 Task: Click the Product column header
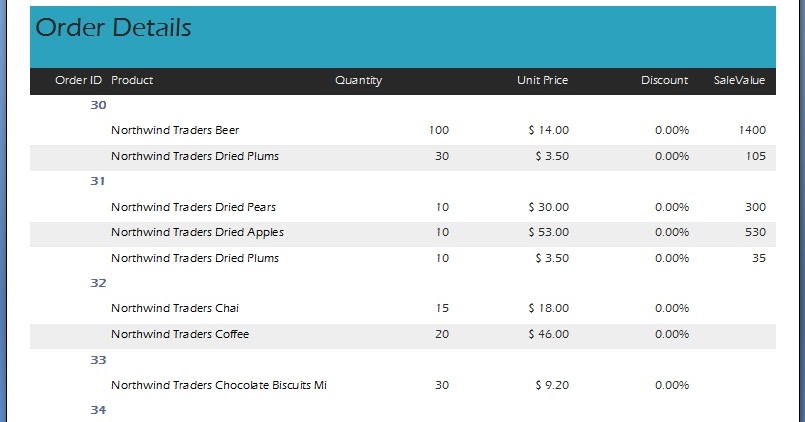132,80
